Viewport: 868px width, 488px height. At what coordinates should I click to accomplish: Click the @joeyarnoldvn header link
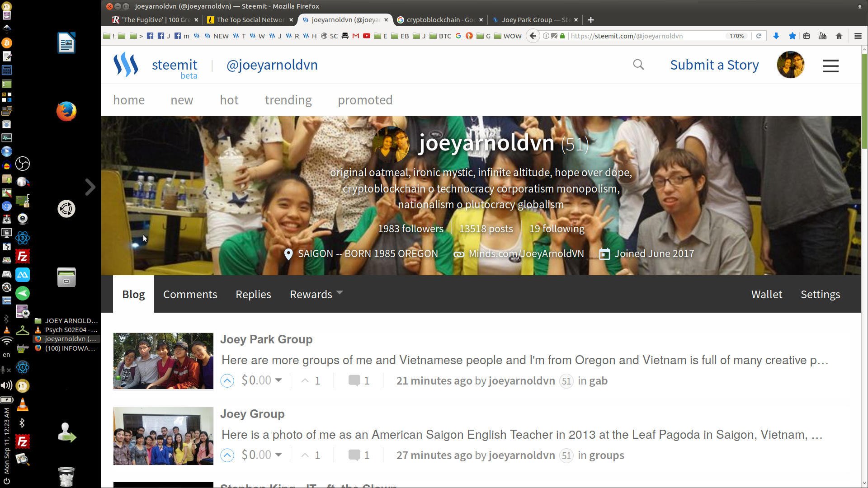click(272, 65)
